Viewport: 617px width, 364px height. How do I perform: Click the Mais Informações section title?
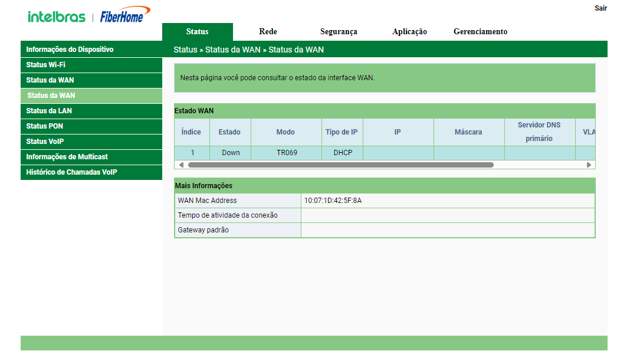pos(204,186)
